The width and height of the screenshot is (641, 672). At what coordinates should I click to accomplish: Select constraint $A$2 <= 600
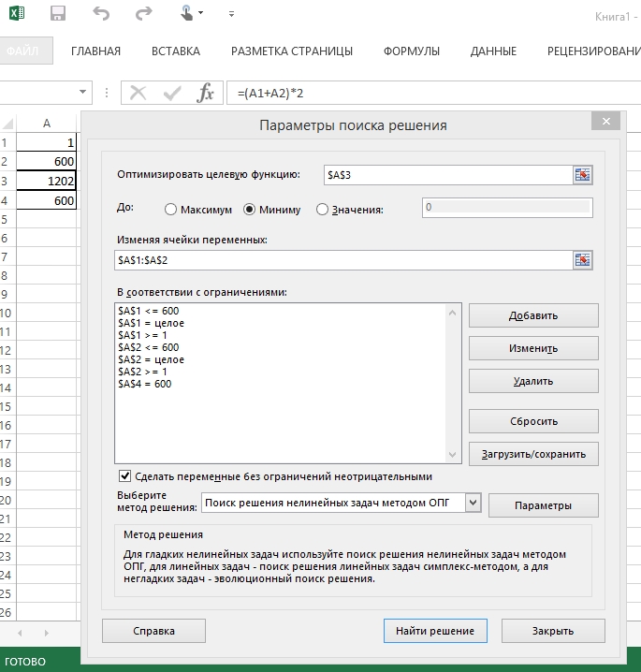point(149,347)
